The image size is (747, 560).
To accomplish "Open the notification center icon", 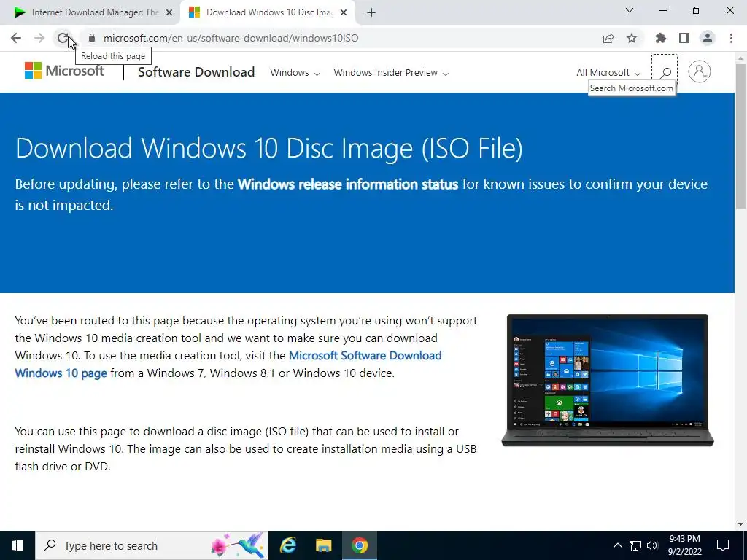I will tap(723, 545).
